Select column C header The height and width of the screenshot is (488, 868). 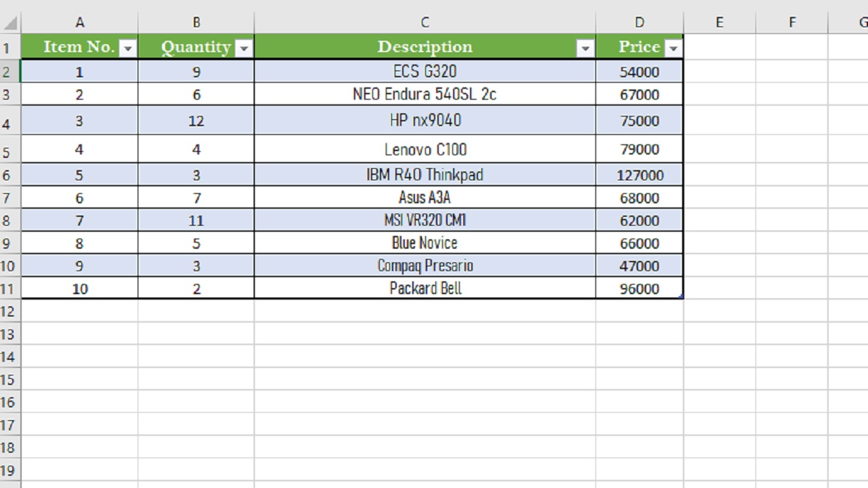(x=425, y=22)
